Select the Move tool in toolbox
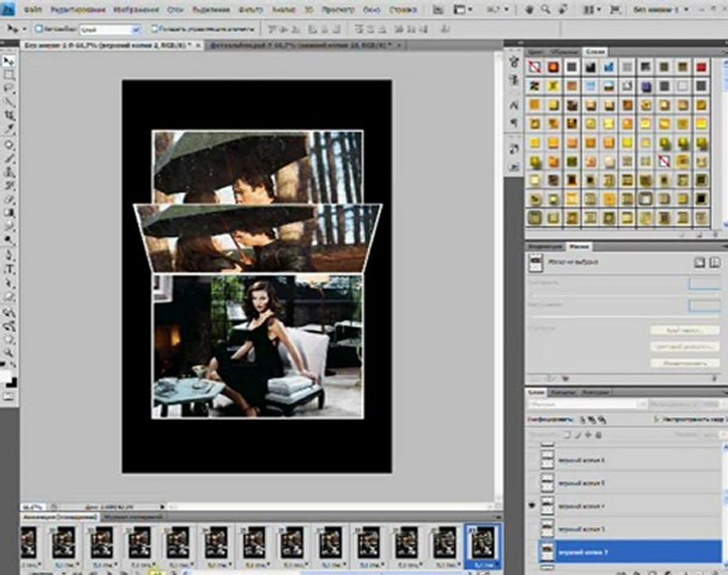This screenshot has height=575, width=728. (8, 61)
